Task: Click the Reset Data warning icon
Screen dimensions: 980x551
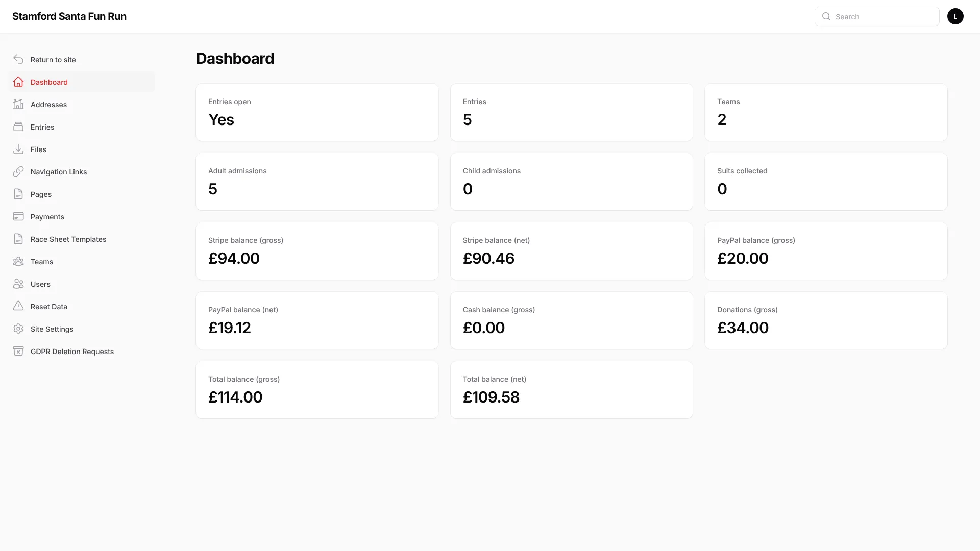Action: 18,306
